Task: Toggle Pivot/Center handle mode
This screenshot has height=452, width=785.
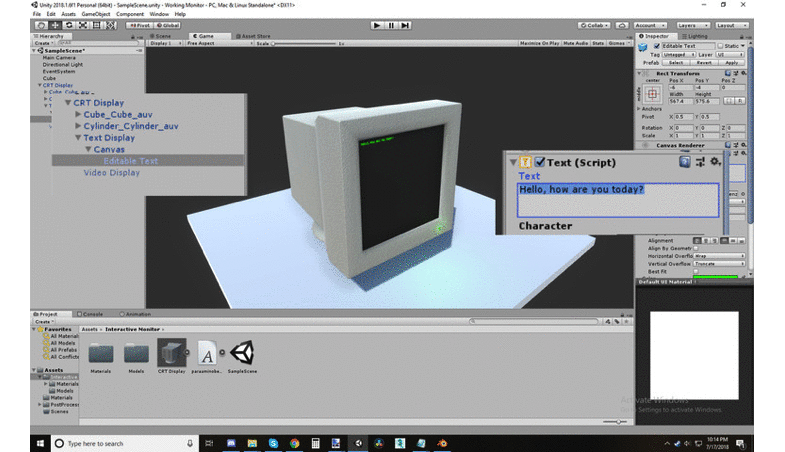Action: (x=139, y=25)
